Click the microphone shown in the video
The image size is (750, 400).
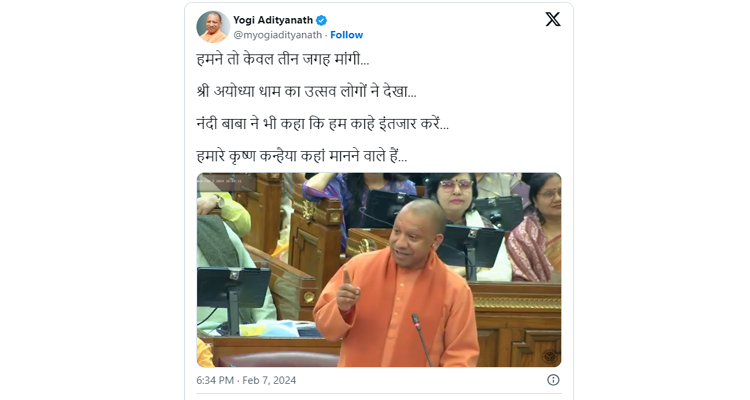(421, 339)
